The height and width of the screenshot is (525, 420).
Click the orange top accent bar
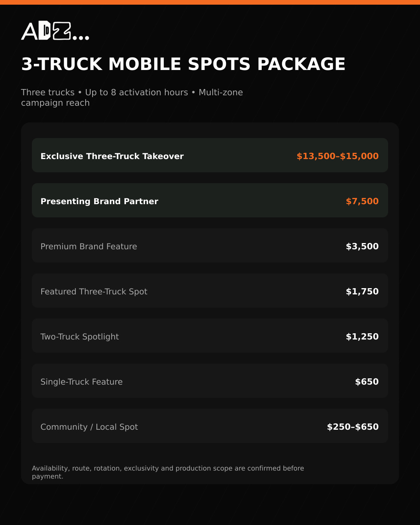click(210, 2)
